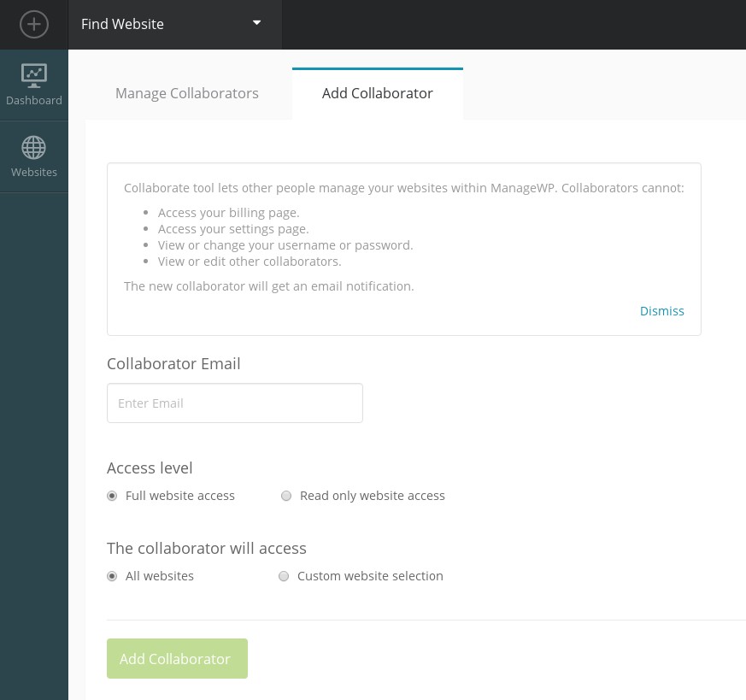The height and width of the screenshot is (700, 746).
Task: Dismiss the collaborator info notice
Action: [661, 311]
